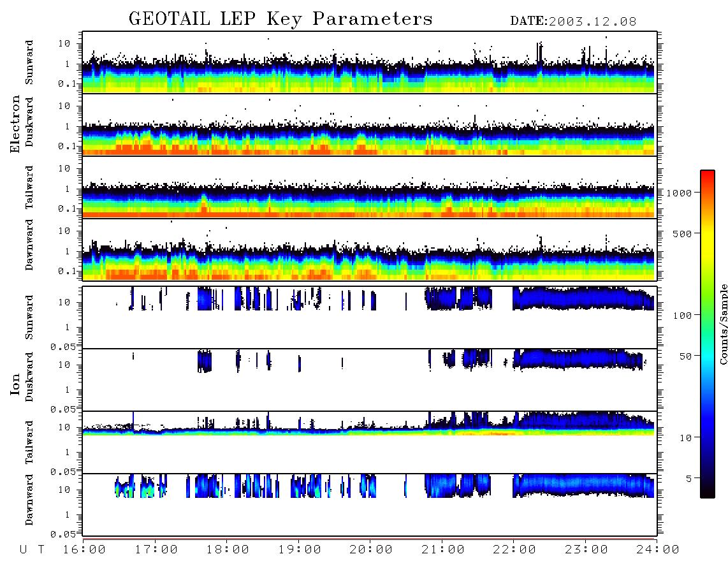728x561 pixels.
Task: Open the Ion Sunward spectrogram panel
Action: pyautogui.click(x=370, y=317)
